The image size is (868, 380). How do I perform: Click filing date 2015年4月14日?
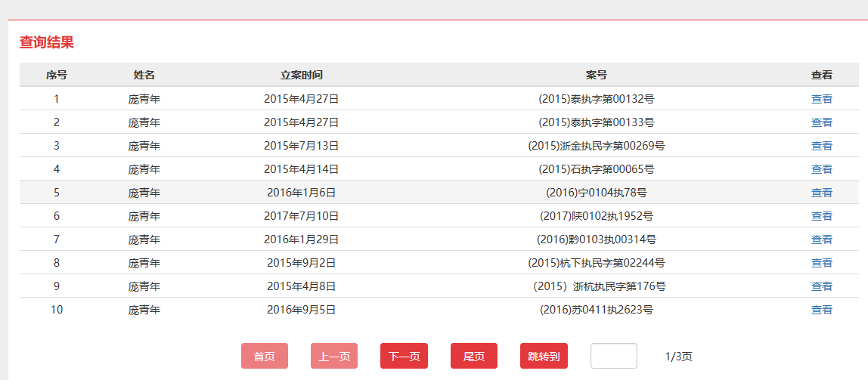(301, 169)
